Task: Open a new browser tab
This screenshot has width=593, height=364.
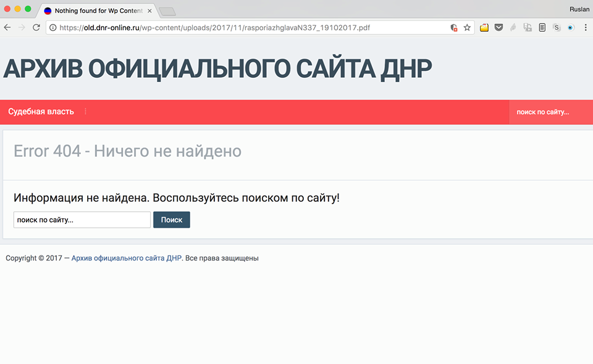Action: point(167,12)
